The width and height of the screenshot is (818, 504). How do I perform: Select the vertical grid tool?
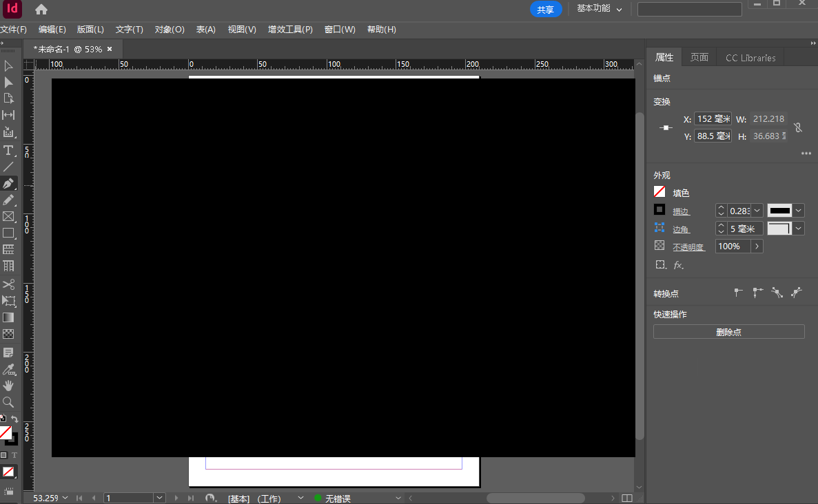(x=8, y=266)
